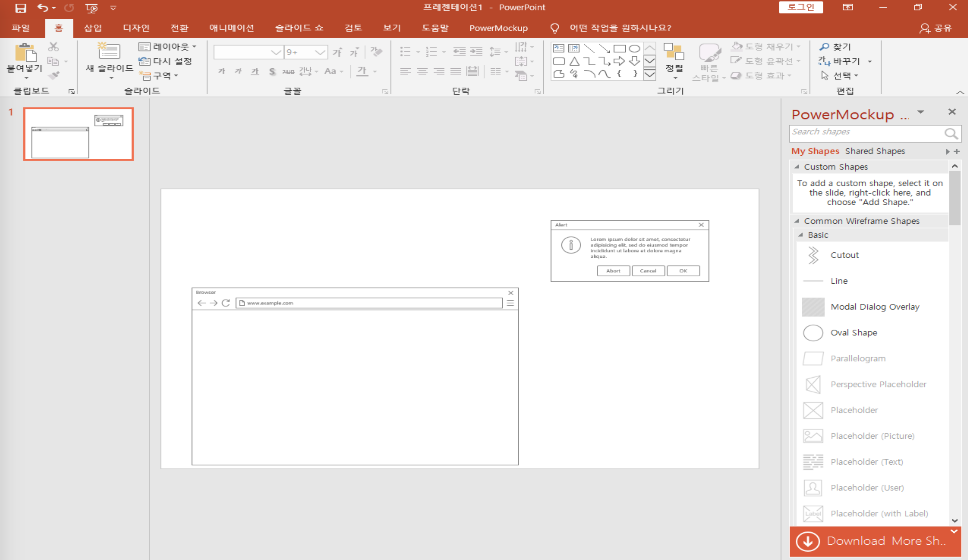Click the Undo arrow icon
Viewport: 968px width, 560px height.
42,8
